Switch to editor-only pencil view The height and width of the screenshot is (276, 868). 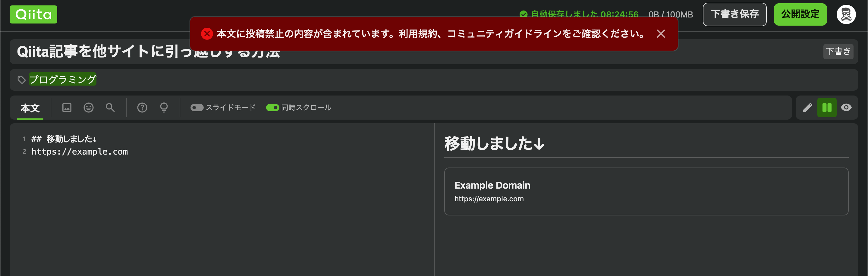807,108
